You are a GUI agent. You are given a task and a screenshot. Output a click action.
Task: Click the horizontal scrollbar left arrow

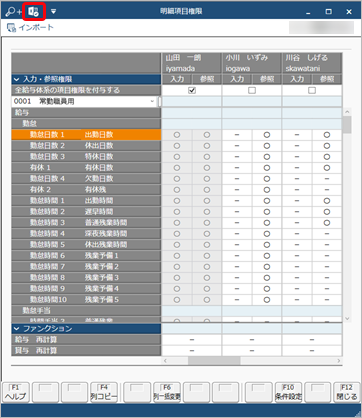165,361
